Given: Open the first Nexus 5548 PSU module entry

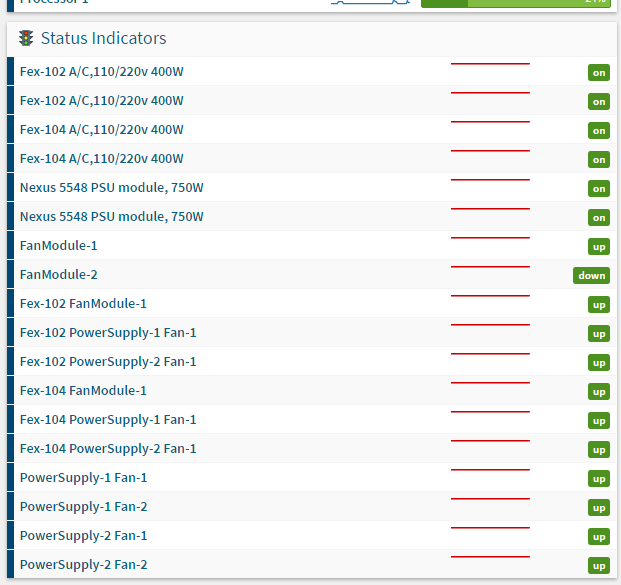Looking at the screenshot, I should tap(112, 187).
